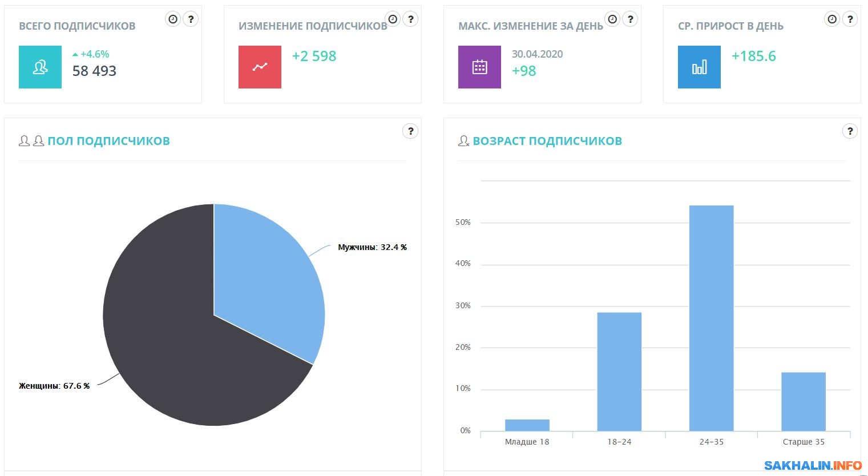
Task: Select the 18-24 age bar
Action: [x=619, y=371]
